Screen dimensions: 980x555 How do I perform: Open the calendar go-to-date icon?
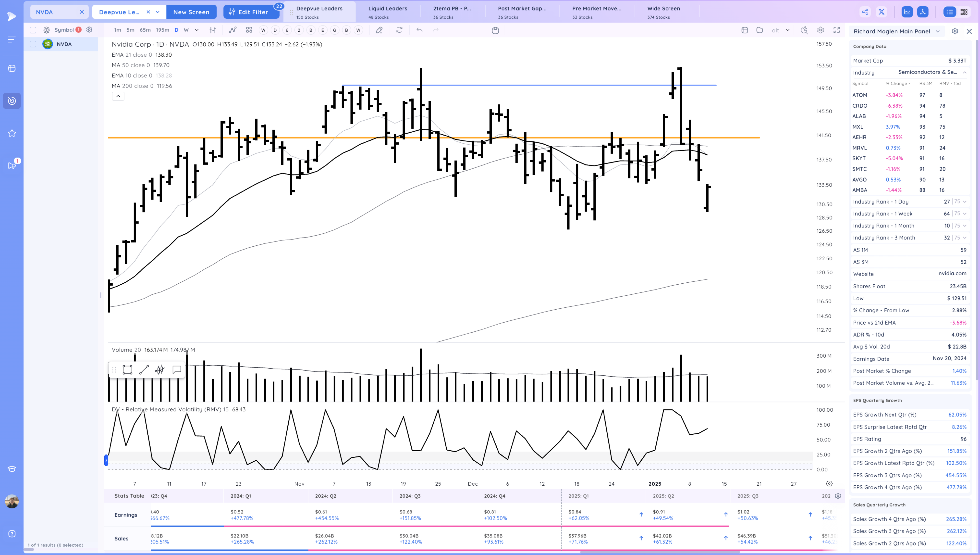[495, 30]
